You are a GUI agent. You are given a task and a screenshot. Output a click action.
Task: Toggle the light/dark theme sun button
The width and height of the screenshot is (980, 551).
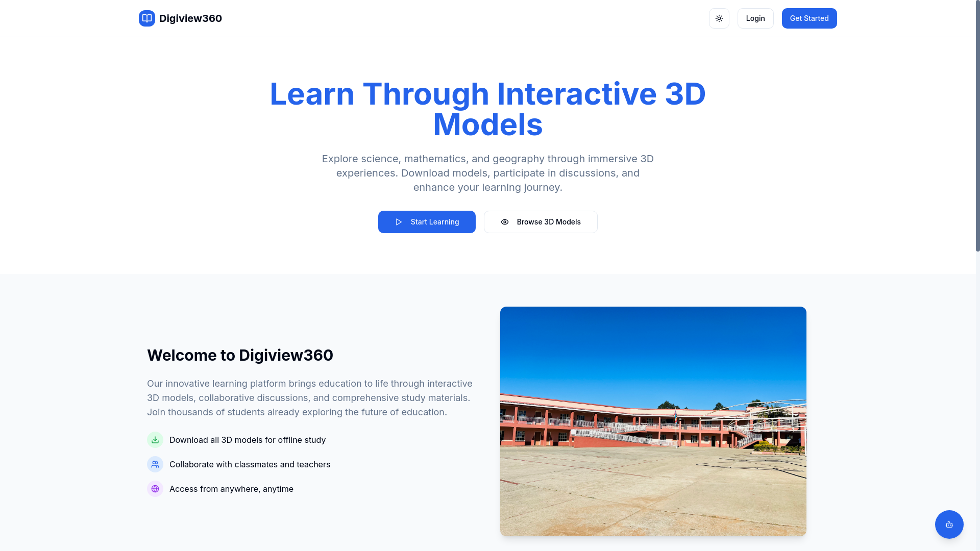(719, 18)
